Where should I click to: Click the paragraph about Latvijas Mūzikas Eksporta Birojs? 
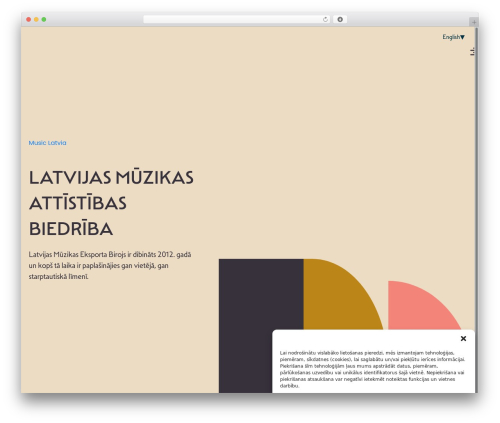(x=110, y=265)
